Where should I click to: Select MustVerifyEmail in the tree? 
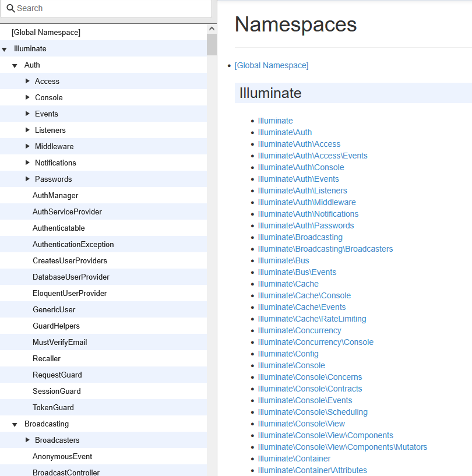pyautogui.click(x=60, y=343)
